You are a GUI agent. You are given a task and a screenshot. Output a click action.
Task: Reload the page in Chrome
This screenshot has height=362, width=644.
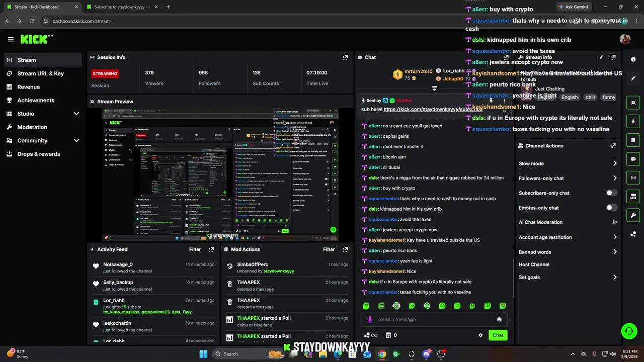click(31, 21)
